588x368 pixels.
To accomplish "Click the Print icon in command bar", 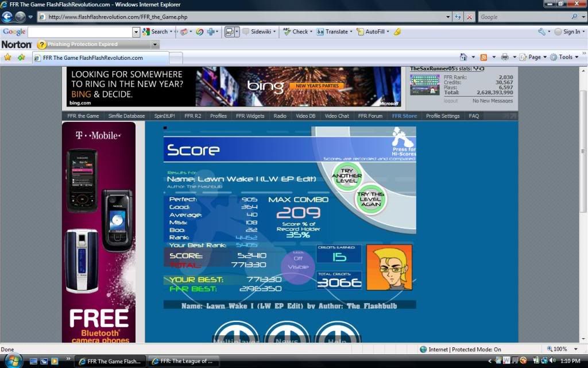I will pyautogui.click(x=504, y=57).
